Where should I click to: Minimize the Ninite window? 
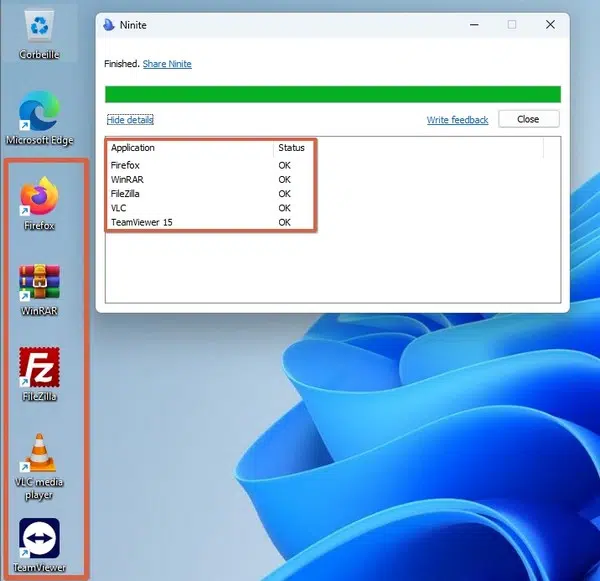474,25
